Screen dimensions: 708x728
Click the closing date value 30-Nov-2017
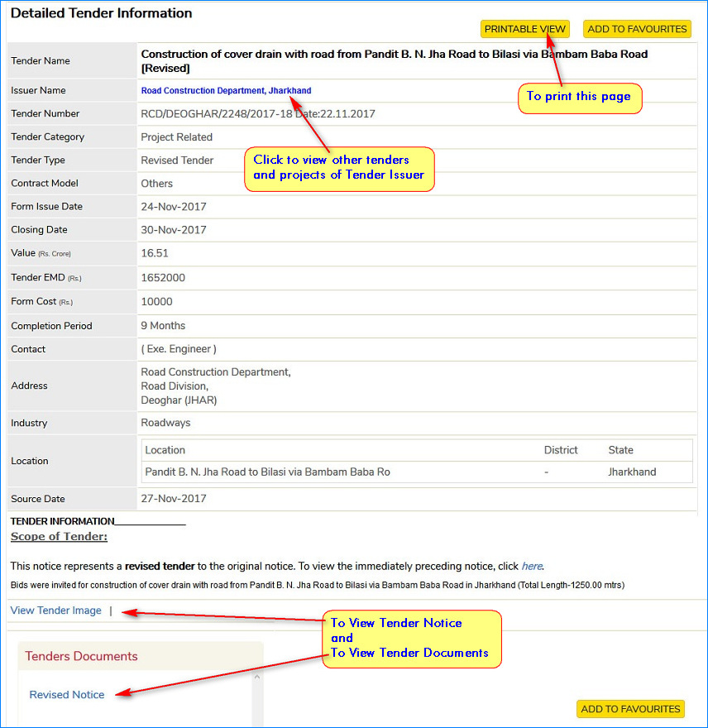point(174,230)
